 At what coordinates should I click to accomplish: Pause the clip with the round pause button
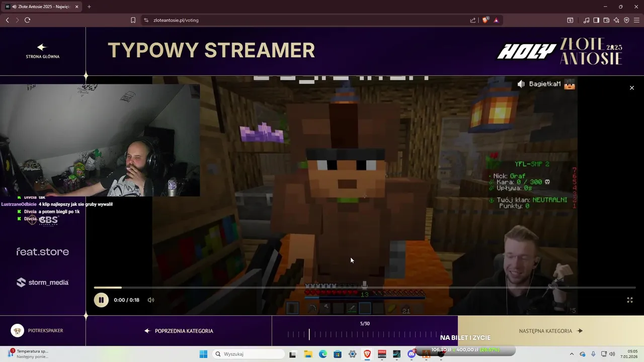tap(101, 300)
